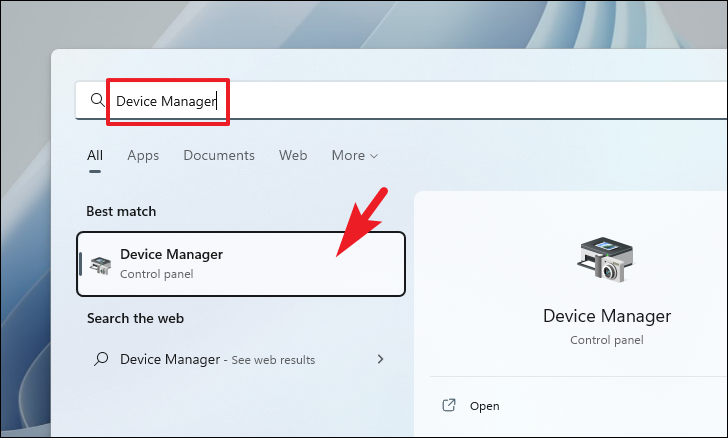Image resolution: width=728 pixels, height=438 pixels.
Task: Switch to the Documents tab
Action: click(x=219, y=155)
